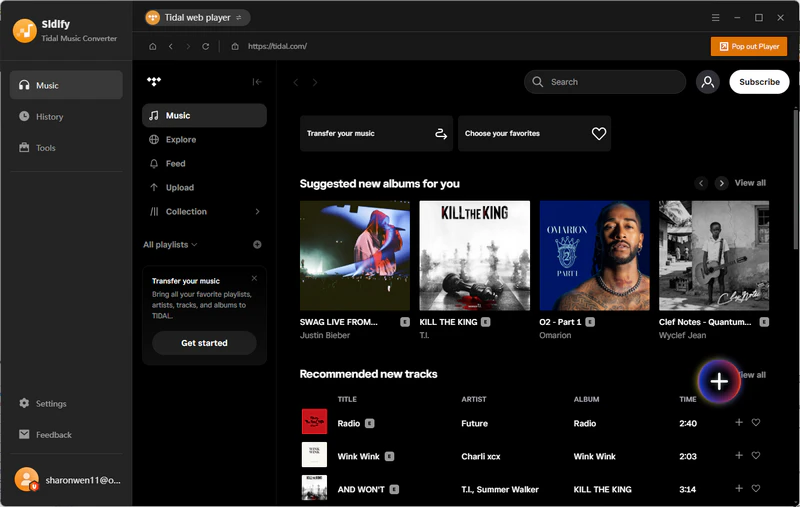
Task: Collapse the Tidal sidebar panel
Action: [257, 82]
